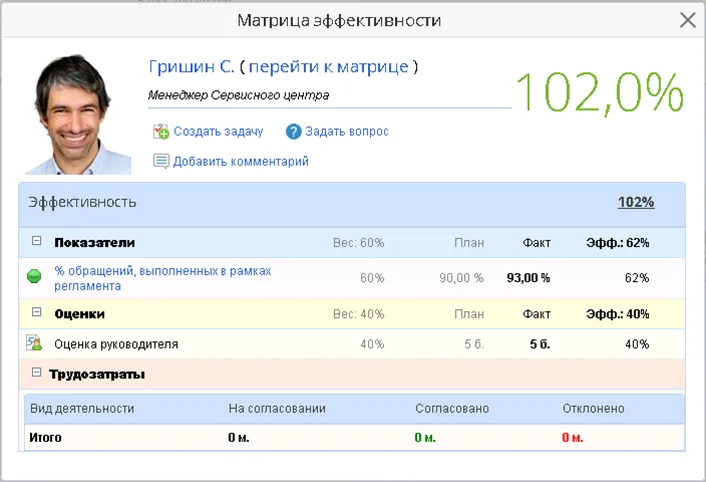This screenshot has width=706, height=482.
Task: Click Согласовано column header
Action: point(452,409)
